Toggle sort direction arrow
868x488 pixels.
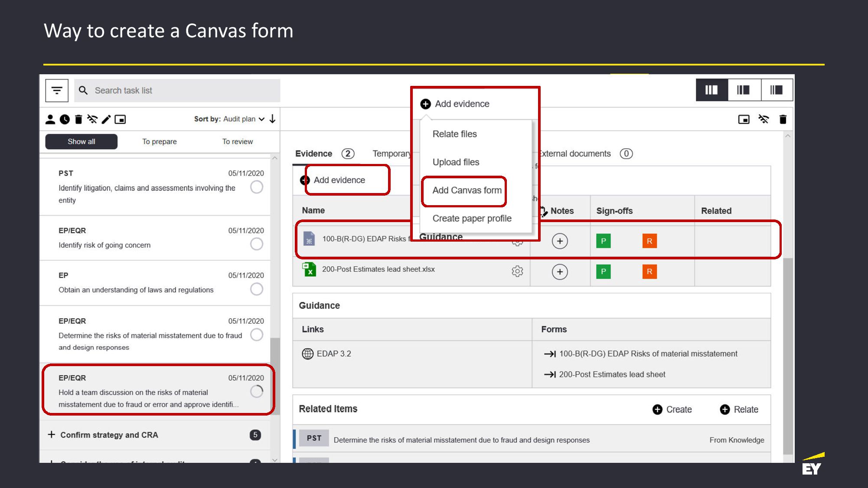point(272,119)
